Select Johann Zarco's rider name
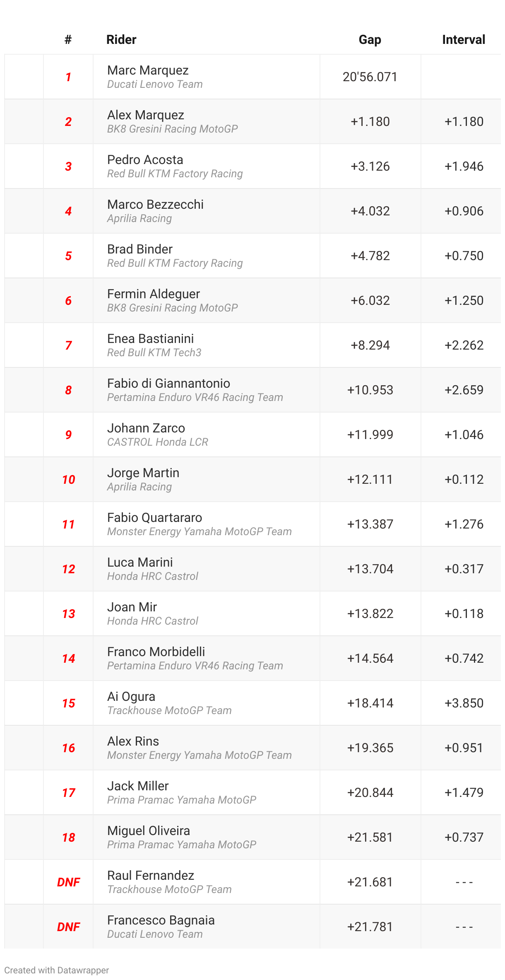This screenshot has width=505, height=980. [146, 428]
